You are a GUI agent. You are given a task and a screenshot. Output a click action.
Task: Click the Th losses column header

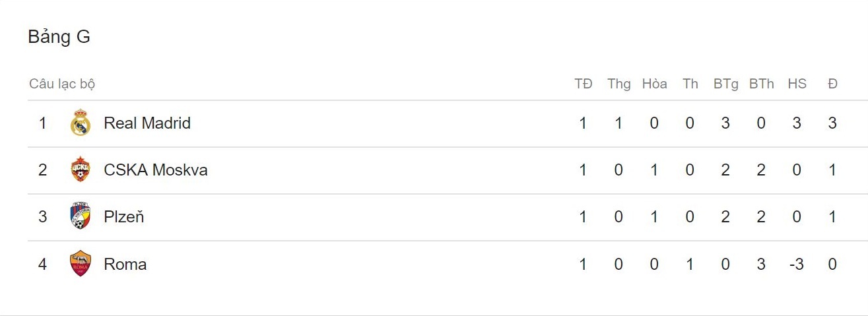tap(690, 84)
